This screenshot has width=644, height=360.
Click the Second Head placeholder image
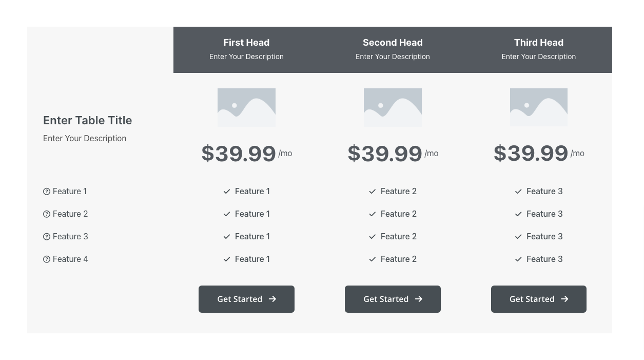coord(393,107)
